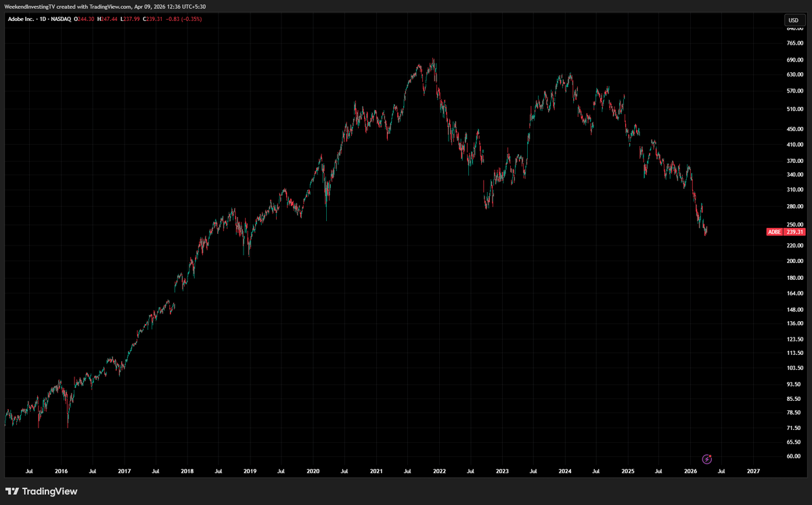Click the 280.00 price axis label
The width and height of the screenshot is (812, 505).
pos(794,206)
